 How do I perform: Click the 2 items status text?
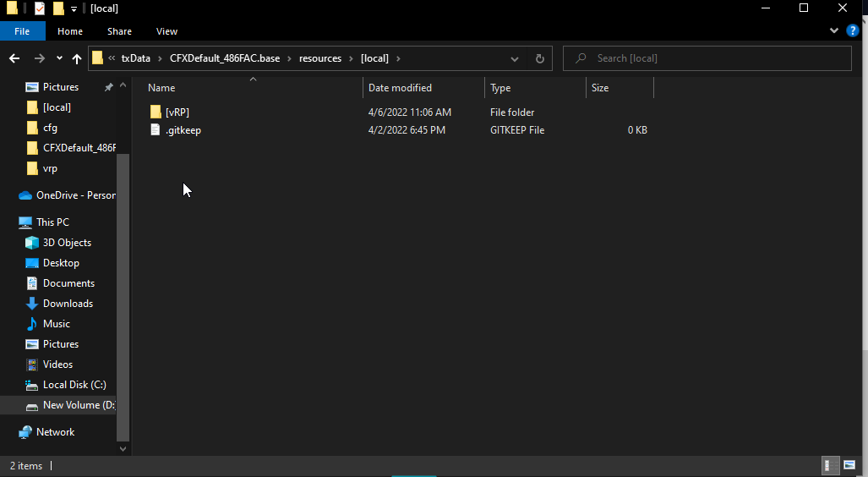[26, 466]
